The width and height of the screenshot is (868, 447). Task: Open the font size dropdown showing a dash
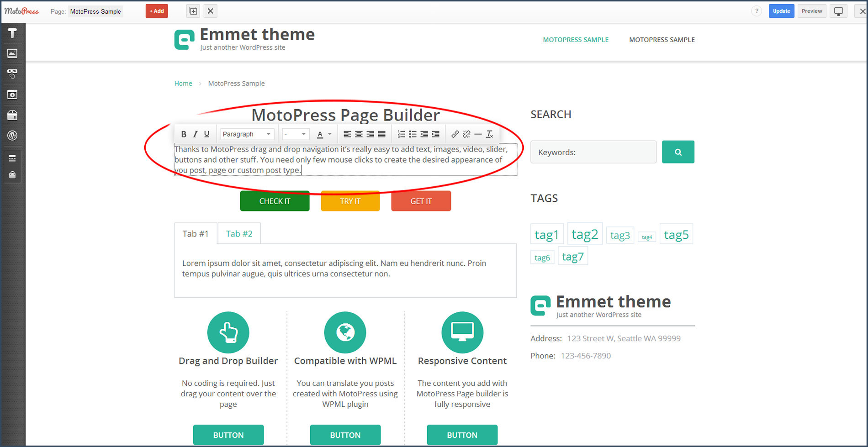pyautogui.click(x=296, y=134)
